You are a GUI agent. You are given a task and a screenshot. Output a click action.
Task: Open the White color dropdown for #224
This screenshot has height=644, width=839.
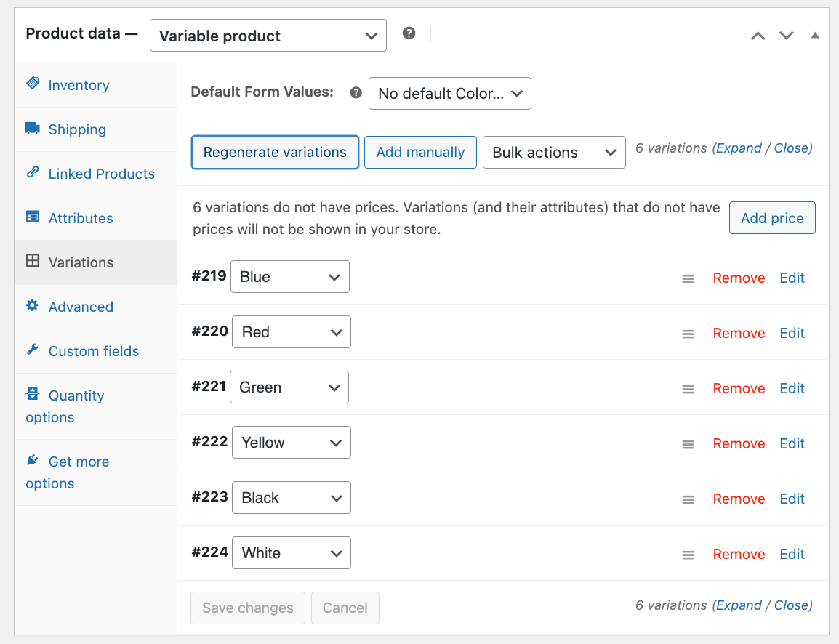pyautogui.click(x=292, y=552)
